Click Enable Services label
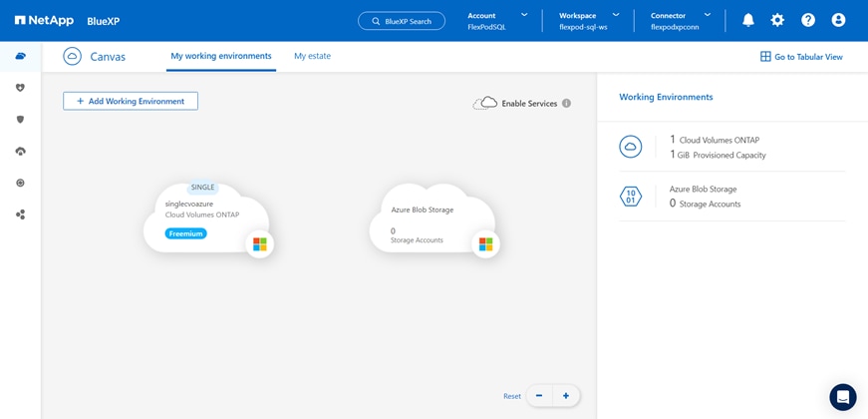The image size is (868, 419). pos(529,104)
